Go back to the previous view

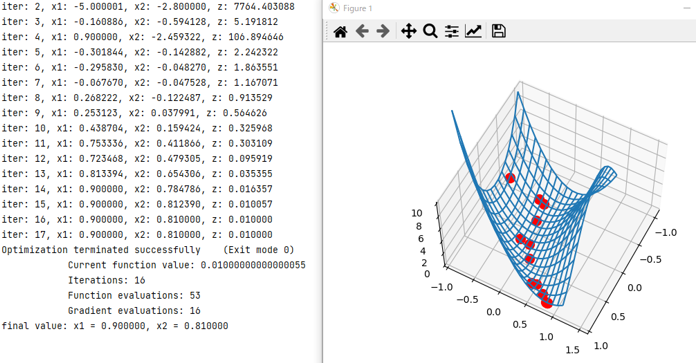click(x=362, y=32)
